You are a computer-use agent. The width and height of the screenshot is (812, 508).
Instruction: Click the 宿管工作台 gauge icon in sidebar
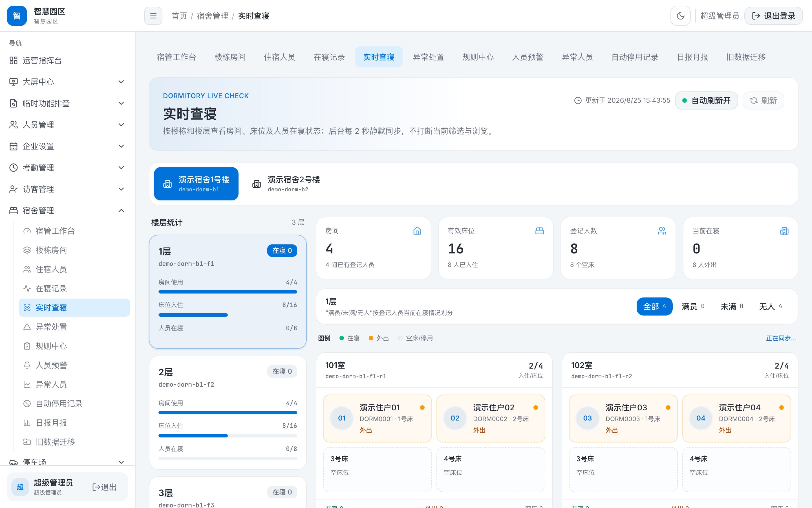27,231
